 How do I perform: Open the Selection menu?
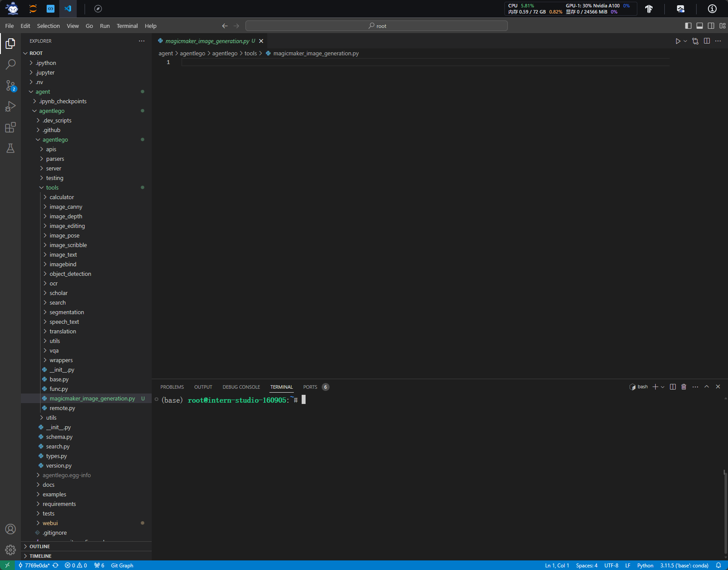[x=48, y=26]
